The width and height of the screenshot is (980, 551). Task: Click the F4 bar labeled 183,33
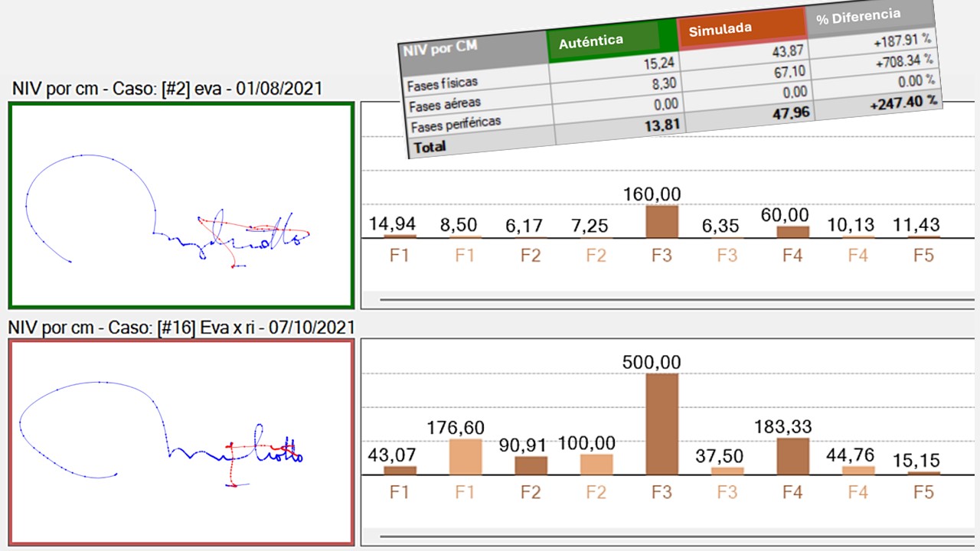tap(792, 456)
